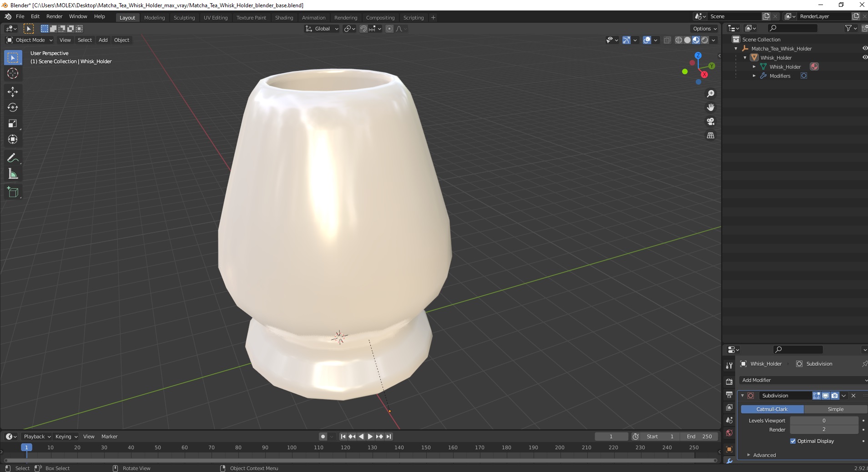Screen dimensions: 868x472
Task: Open the World properties tab icon
Action: coord(729,432)
